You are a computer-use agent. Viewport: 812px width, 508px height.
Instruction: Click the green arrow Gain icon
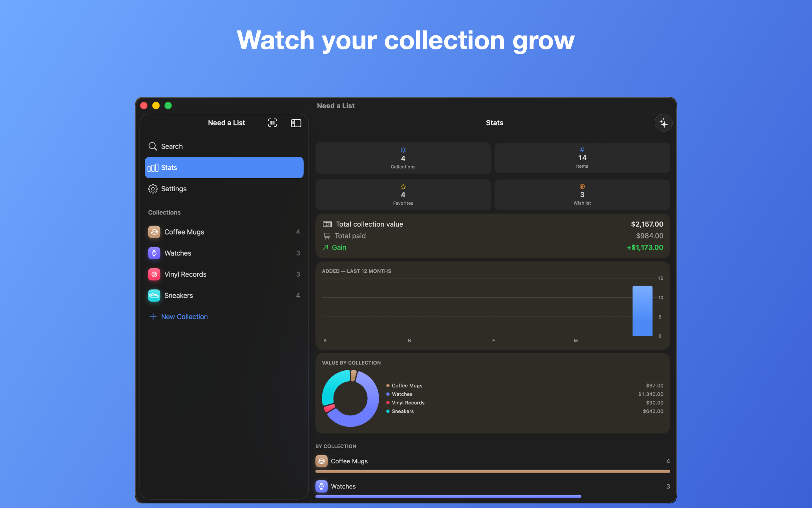tap(325, 247)
